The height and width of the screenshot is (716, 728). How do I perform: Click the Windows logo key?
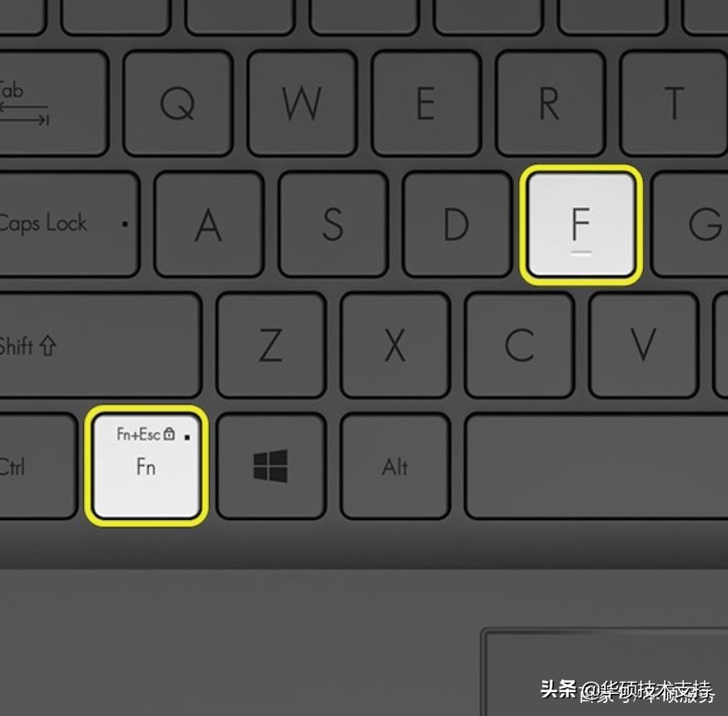click(271, 466)
